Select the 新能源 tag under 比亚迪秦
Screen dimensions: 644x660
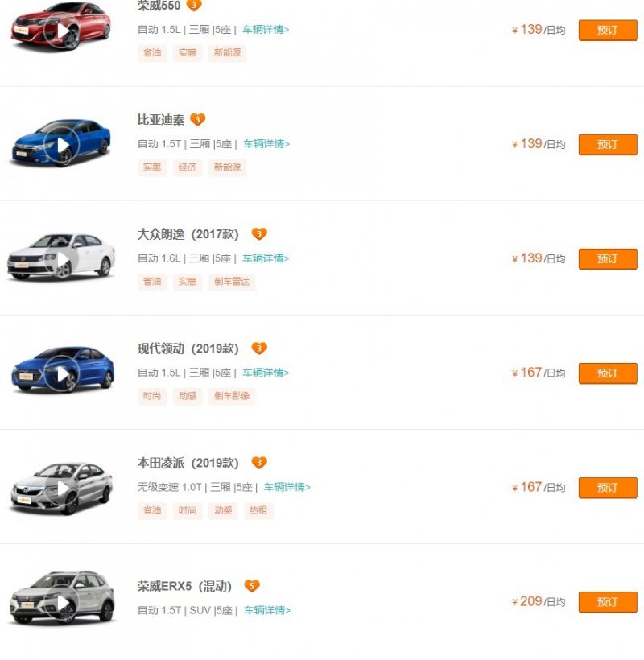228,167
